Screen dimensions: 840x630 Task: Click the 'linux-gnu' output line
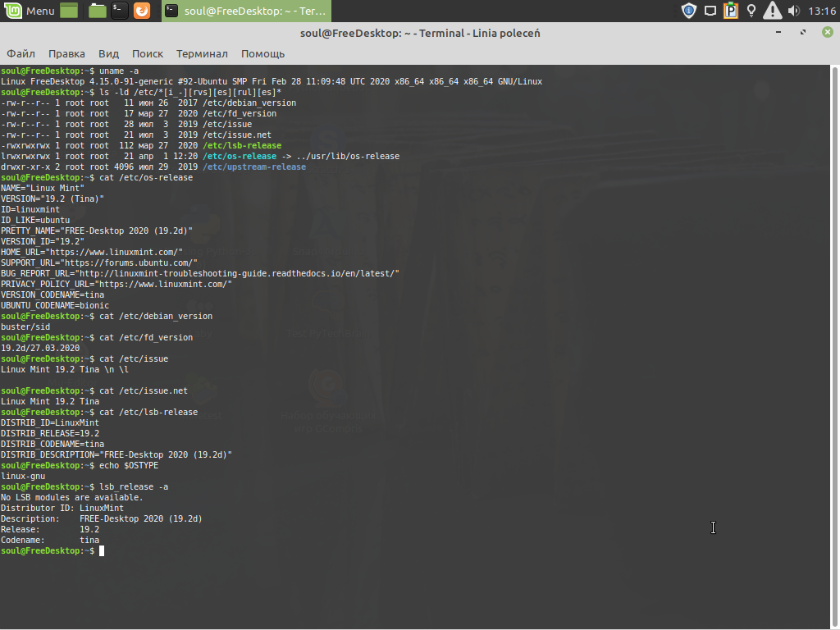coord(23,477)
